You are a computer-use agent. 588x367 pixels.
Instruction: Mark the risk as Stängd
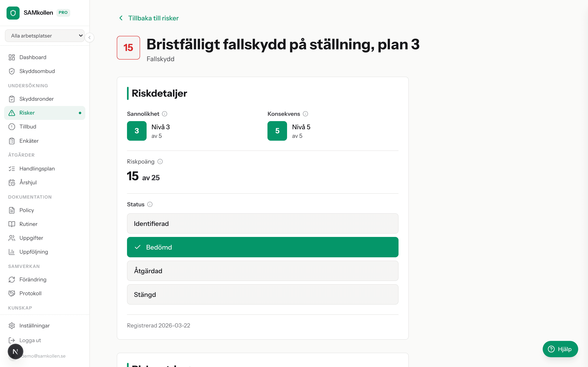point(262,294)
